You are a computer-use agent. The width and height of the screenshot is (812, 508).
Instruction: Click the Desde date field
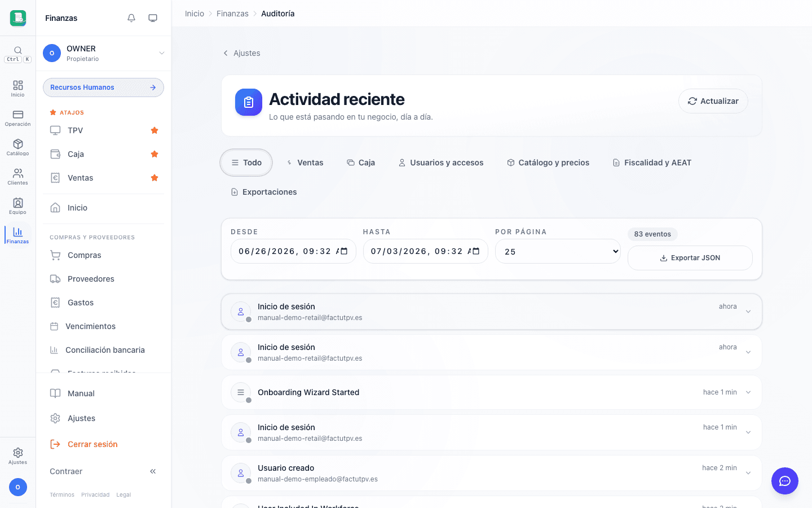tap(293, 251)
